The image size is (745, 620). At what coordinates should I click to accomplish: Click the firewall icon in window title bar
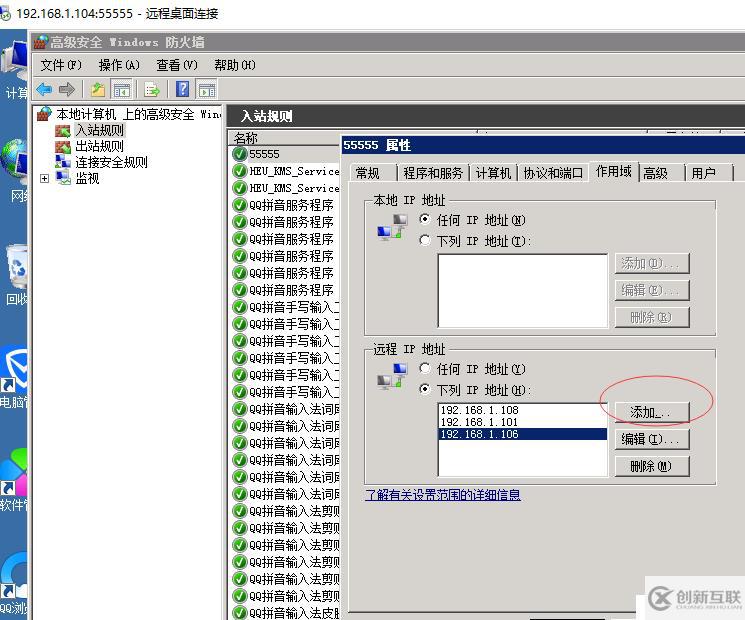click(x=41, y=42)
